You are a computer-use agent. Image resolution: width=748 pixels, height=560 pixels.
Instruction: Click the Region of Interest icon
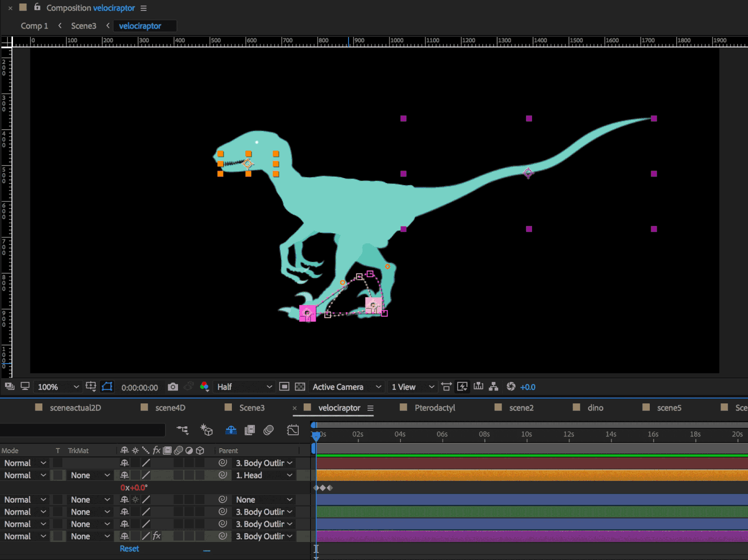click(284, 387)
